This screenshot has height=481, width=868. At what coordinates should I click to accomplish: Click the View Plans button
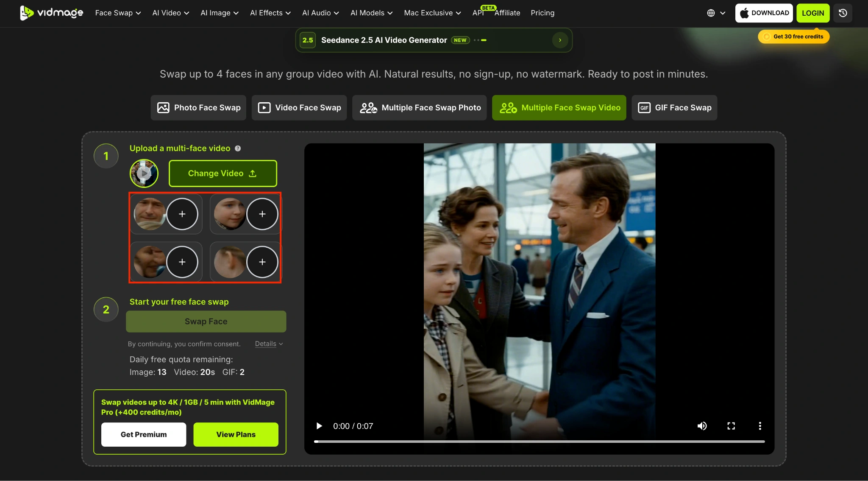point(236,434)
